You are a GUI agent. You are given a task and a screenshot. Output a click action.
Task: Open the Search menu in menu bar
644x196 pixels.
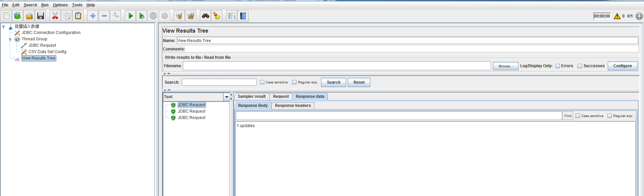(x=30, y=5)
